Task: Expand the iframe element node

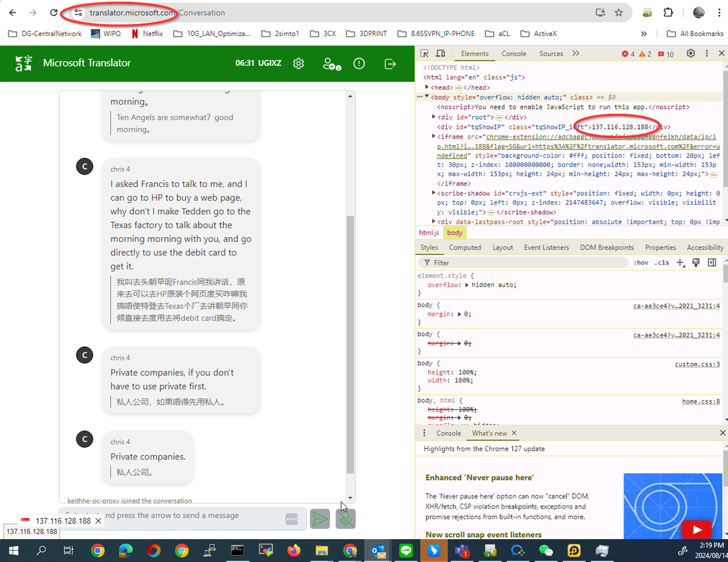Action: pos(434,136)
